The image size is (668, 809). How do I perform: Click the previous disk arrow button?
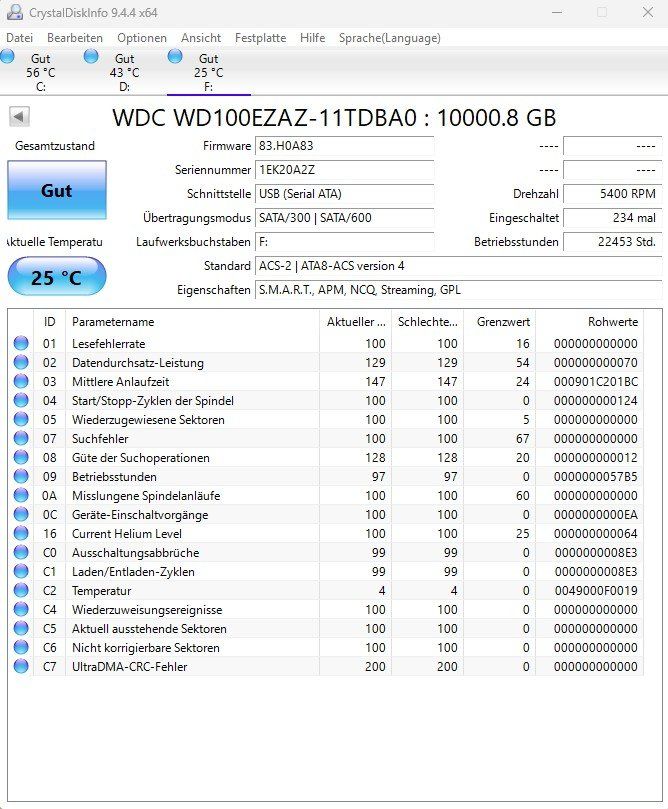pyautogui.click(x=19, y=117)
